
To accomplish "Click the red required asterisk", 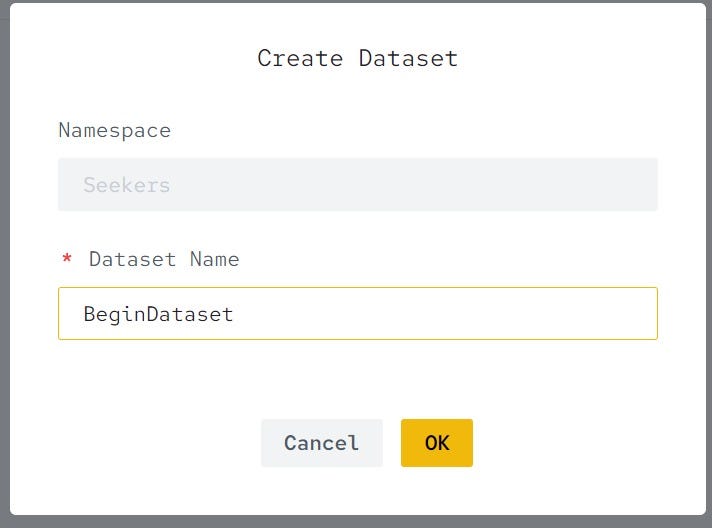I will (x=67, y=259).
